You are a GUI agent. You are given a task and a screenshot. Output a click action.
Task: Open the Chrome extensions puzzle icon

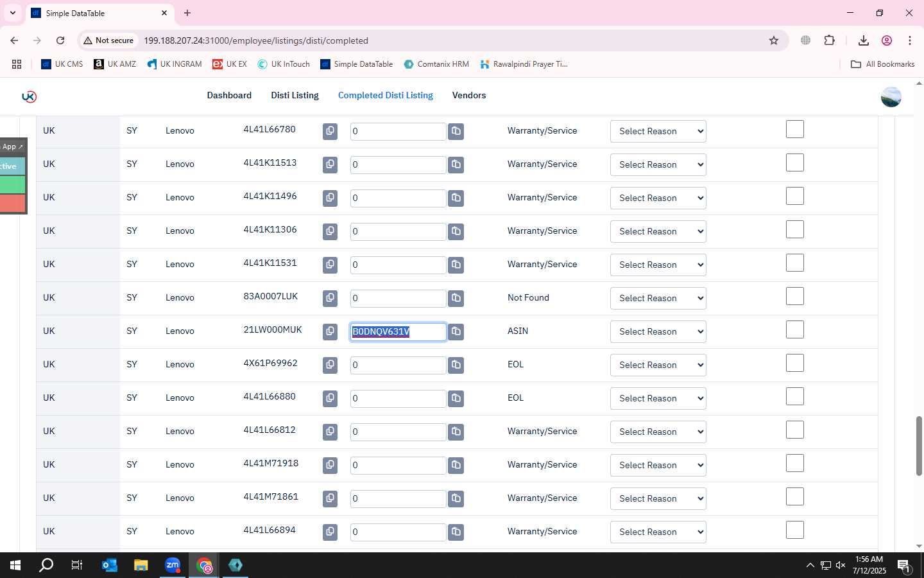point(829,40)
